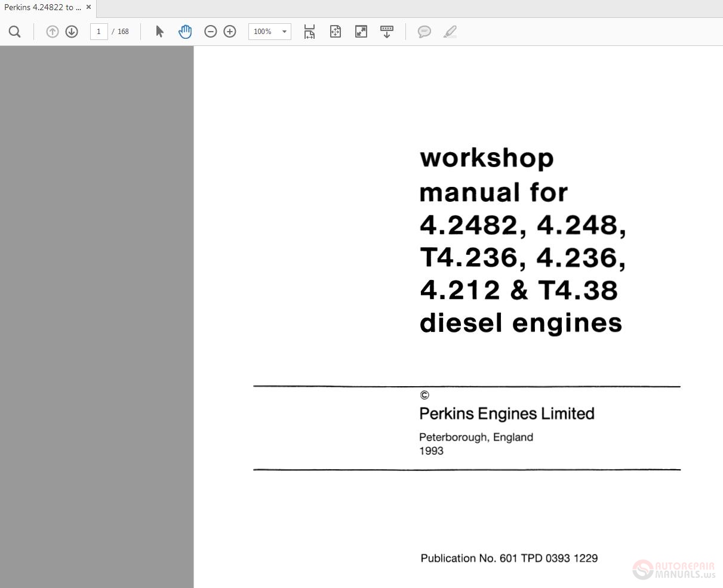Viewport: 723px width, 588px height.
Task: Zoom out of the document
Action: click(x=211, y=31)
